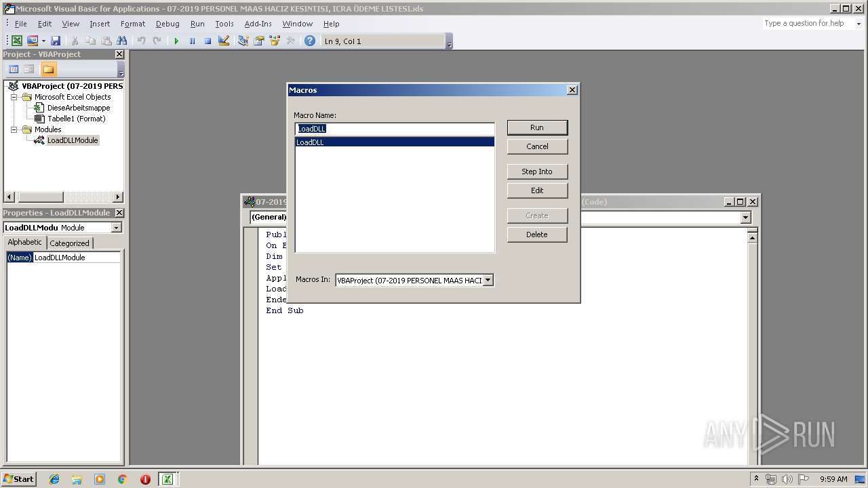Open the Run menu
868x488 pixels.
tap(197, 24)
